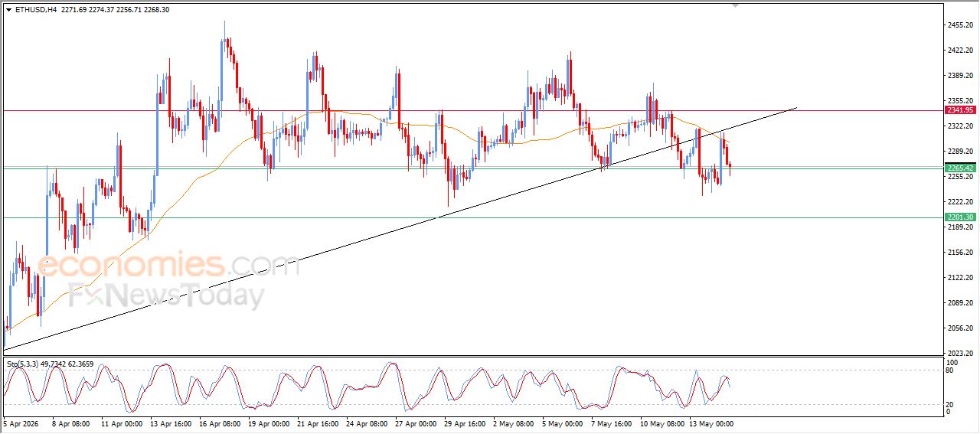Click the 21 Apr 16:00 time label
This screenshot has width=980, height=434.
click(x=318, y=423)
